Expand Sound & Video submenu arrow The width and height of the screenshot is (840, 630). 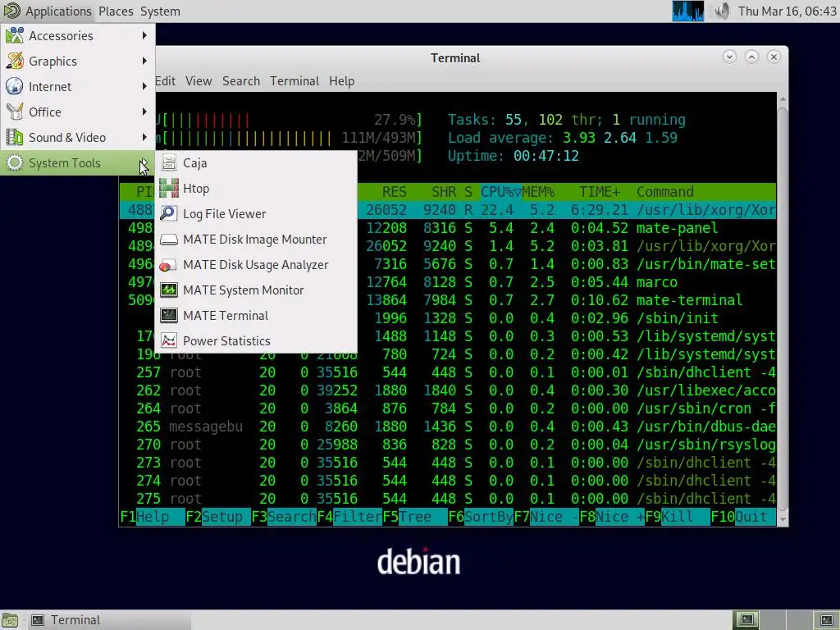(144, 137)
